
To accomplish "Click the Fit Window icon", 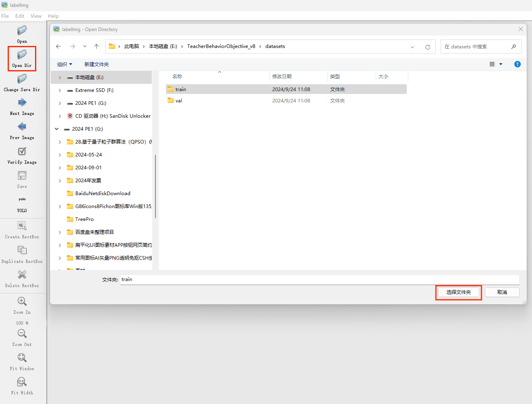I will tap(22, 358).
